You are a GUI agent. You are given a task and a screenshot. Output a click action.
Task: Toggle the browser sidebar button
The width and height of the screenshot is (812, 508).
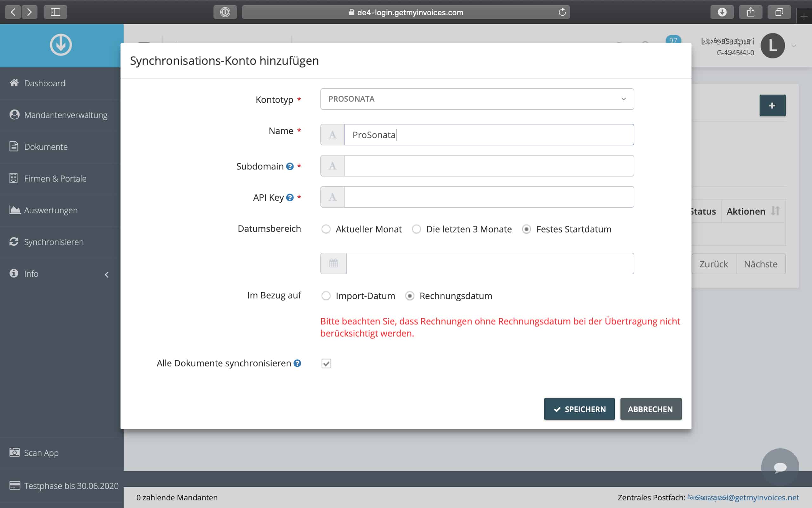(56, 12)
